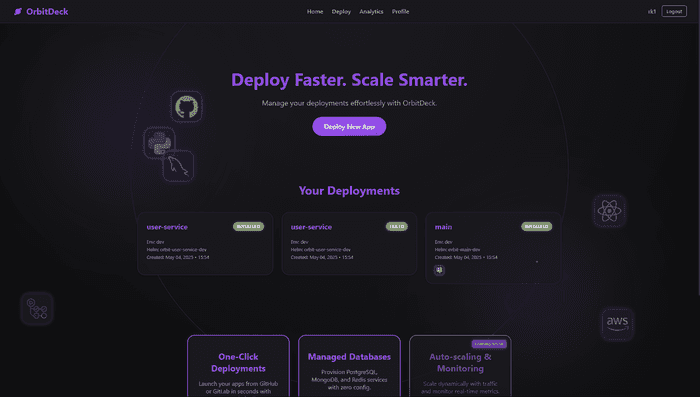700x397 pixels.
Task: Click the small icon inside the main deployment card
Action: point(439,270)
